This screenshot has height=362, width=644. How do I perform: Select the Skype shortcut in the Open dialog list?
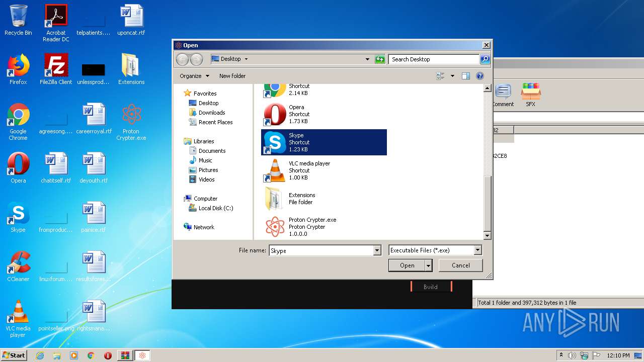[324, 142]
